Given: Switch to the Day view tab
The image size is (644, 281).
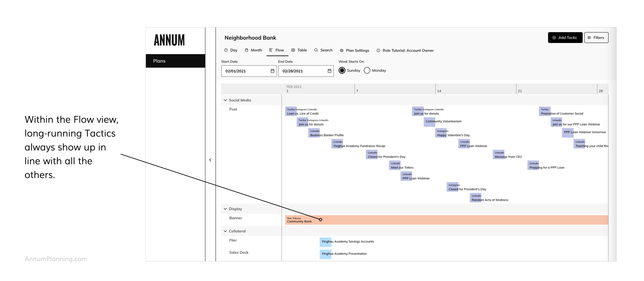Looking at the screenshot, I should pyautogui.click(x=231, y=50).
